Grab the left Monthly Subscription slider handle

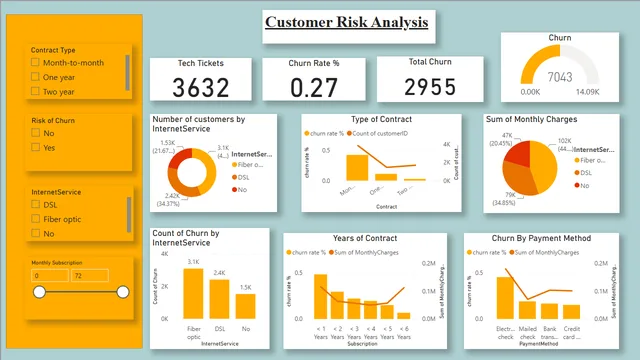pos(39,292)
